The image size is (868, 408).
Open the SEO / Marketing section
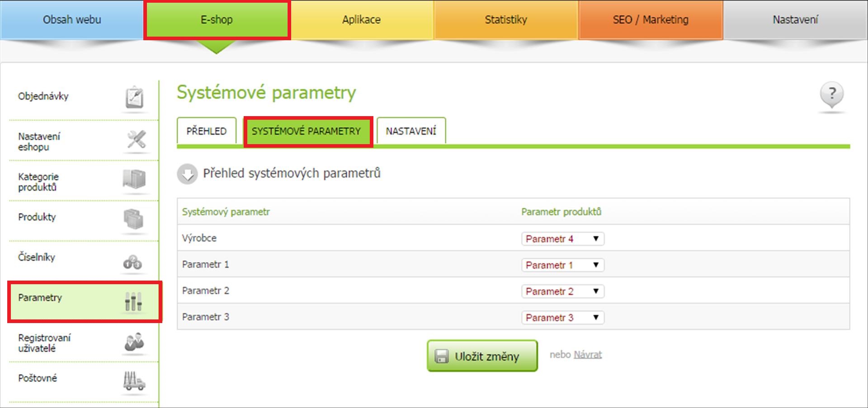(651, 20)
